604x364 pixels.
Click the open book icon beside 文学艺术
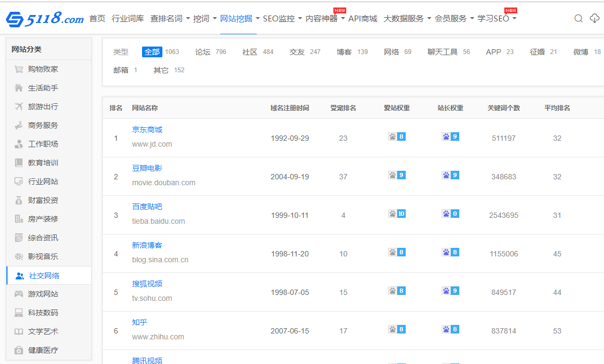(x=18, y=331)
